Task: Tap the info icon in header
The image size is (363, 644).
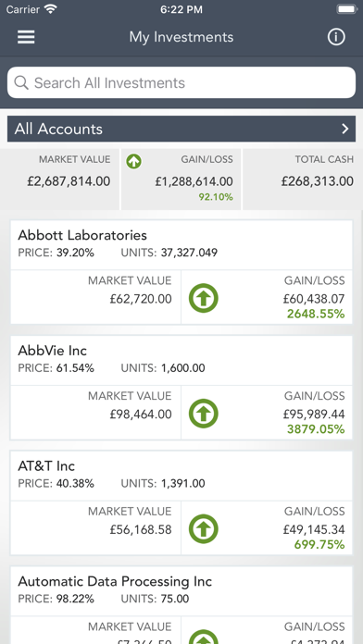Action: (336, 37)
